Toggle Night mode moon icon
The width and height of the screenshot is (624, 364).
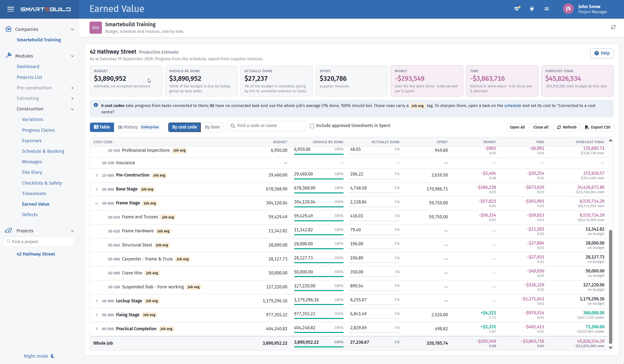click(x=52, y=356)
